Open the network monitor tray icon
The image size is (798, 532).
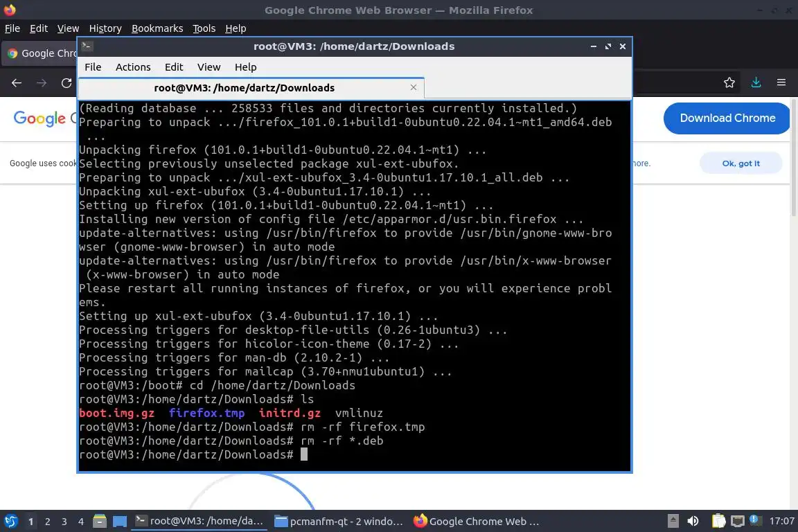pos(738,522)
